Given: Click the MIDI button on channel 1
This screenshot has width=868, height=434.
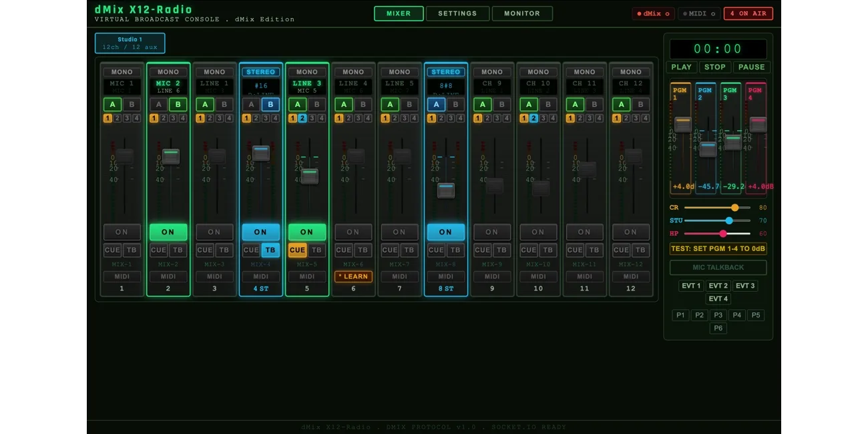Looking at the screenshot, I should (122, 276).
